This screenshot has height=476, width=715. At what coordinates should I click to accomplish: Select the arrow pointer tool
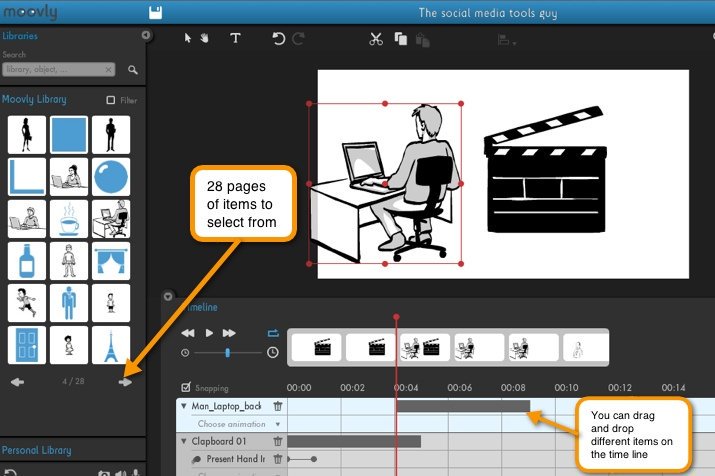(187, 38)
